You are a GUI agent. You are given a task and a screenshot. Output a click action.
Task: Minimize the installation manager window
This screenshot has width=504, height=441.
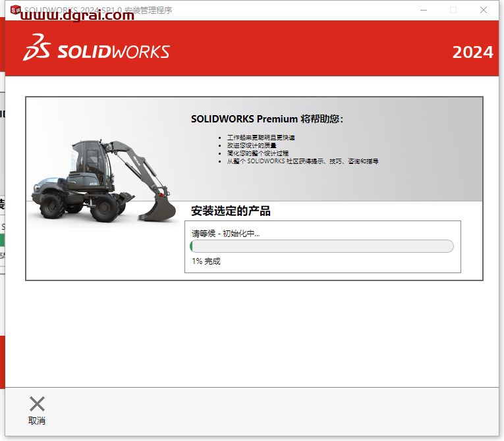click(x=424, y=10)
